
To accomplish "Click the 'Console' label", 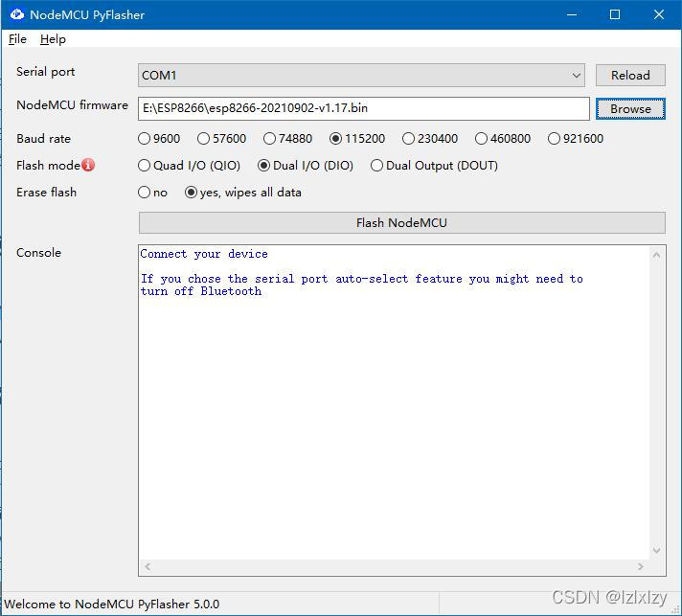I will [x=38, y=253].
